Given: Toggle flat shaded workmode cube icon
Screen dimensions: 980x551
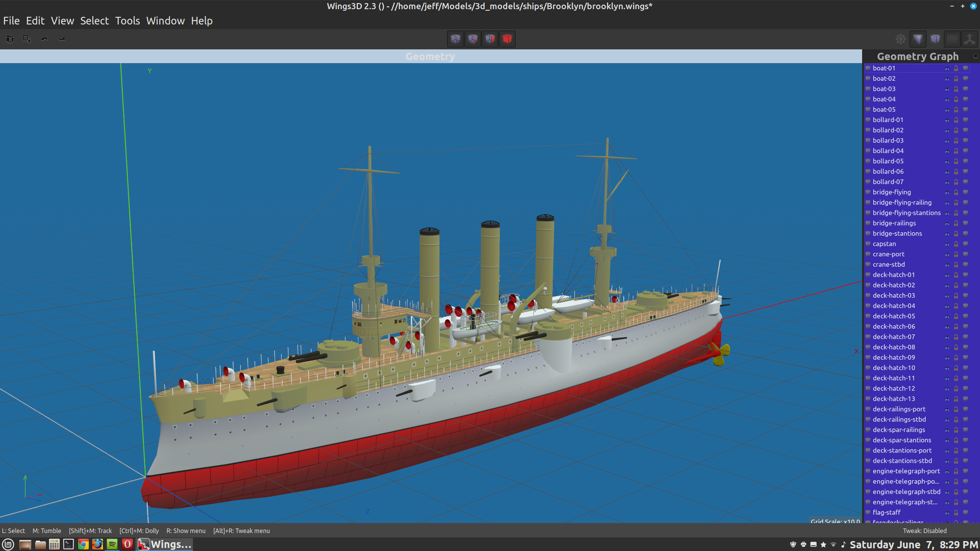Looking at the screenshot, I should 935,39.
